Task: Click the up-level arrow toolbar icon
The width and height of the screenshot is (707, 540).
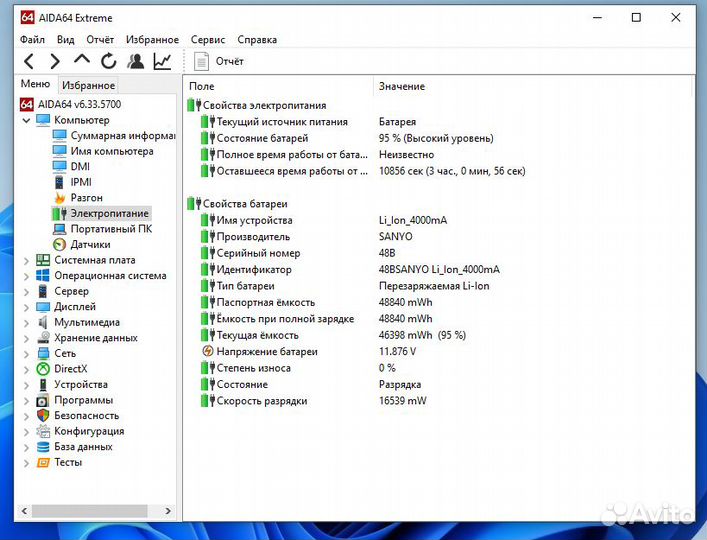Action: point(82,59)
